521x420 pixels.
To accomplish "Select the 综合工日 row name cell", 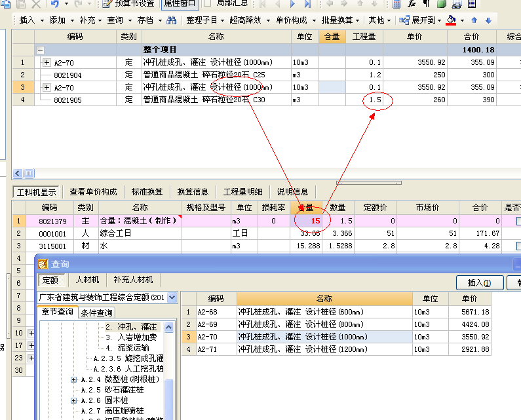I will (x=140, y=233).
